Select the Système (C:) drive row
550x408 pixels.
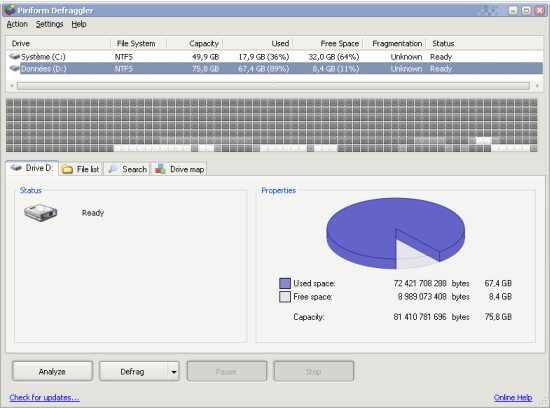(275, 56)
